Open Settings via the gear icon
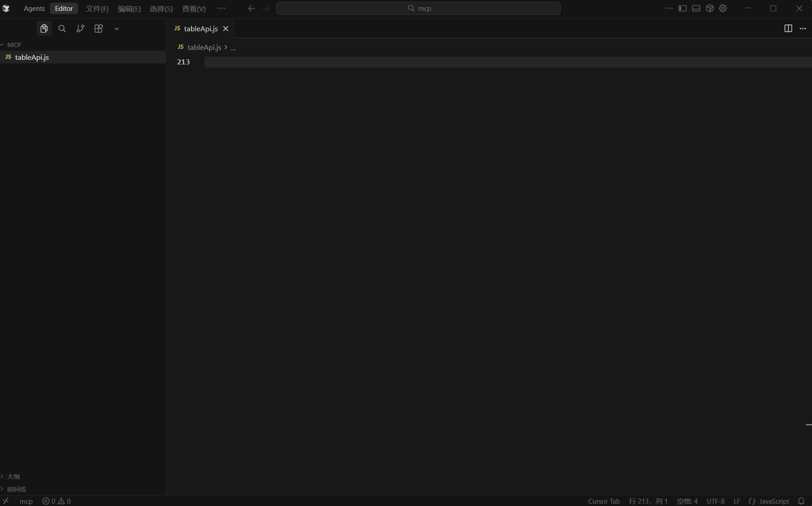812x506 pixels. (x=723, y=8)
